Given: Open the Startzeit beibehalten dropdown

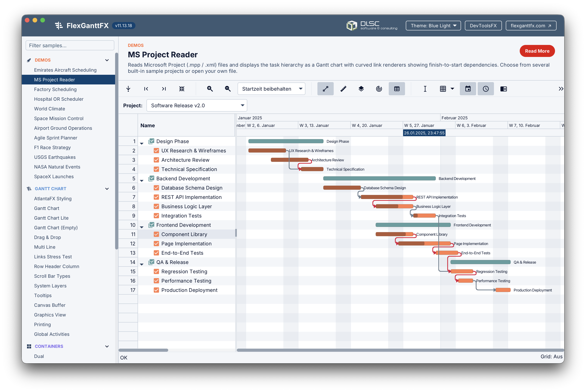Looking at the screenshot, I should click(x=271, y=89).
